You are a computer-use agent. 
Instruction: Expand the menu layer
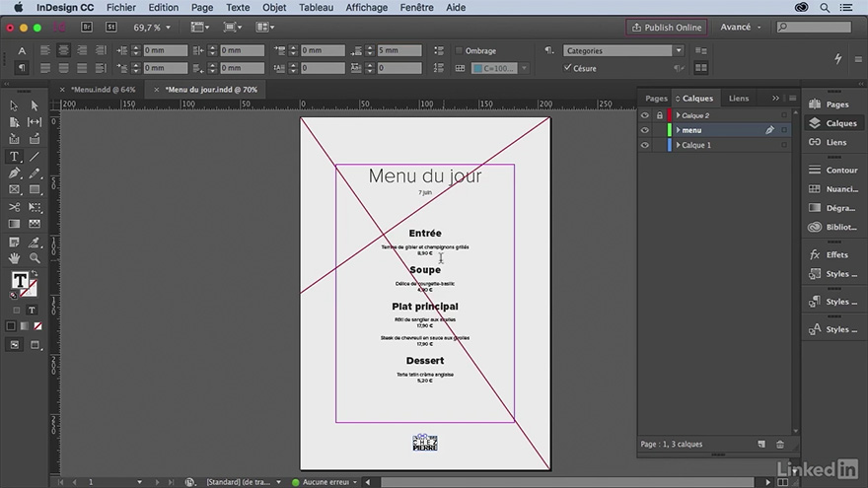tap(679, 130)
